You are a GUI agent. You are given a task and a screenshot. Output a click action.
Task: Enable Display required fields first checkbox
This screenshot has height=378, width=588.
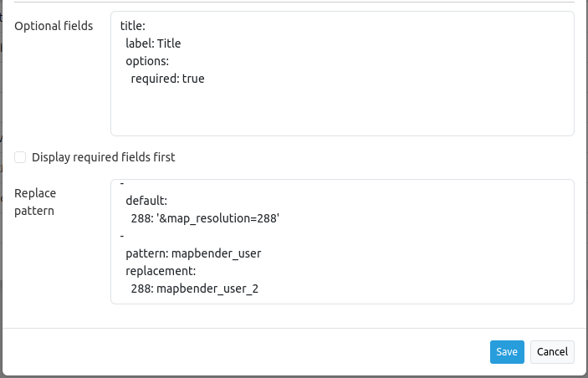20,157
